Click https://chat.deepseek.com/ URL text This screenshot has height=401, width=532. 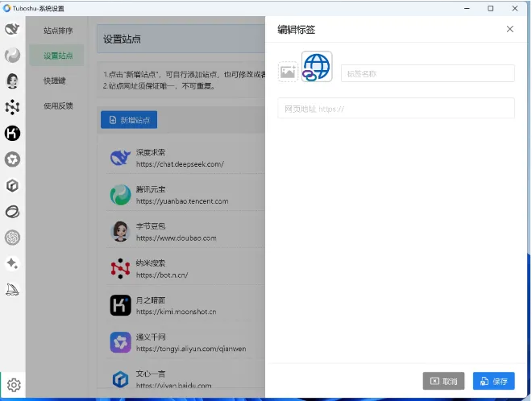pyautogui.click(x=180, y=164)
